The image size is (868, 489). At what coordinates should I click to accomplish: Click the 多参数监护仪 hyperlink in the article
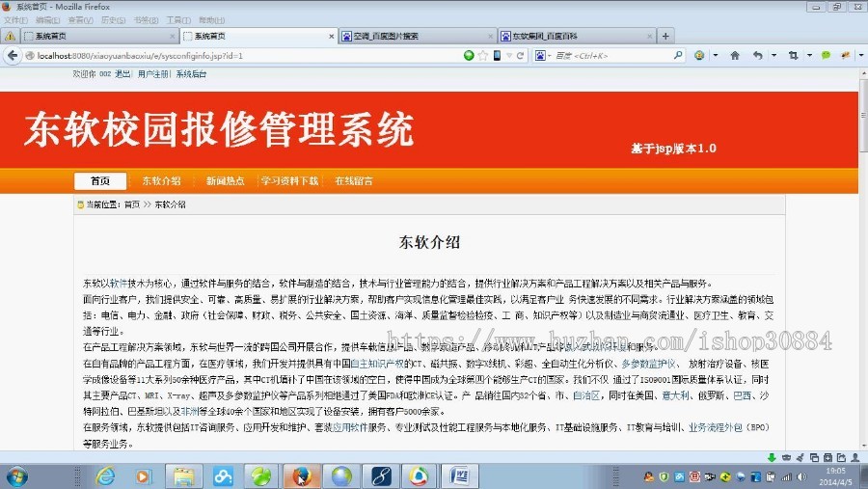(648, 364)
